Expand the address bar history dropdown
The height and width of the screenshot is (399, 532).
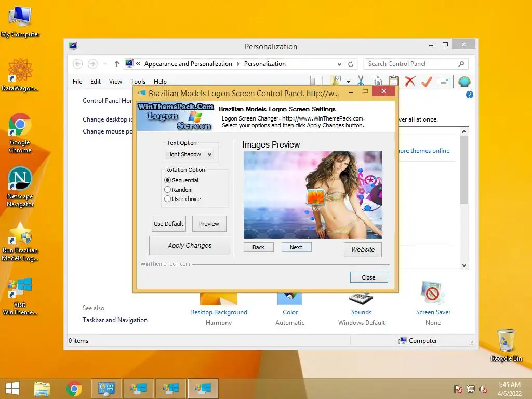click(x=339, y=64)
